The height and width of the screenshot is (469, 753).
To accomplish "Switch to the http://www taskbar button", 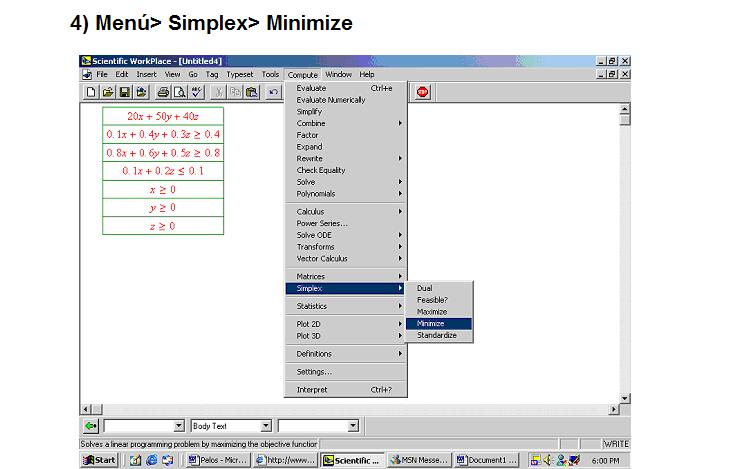I will (285, 460).
